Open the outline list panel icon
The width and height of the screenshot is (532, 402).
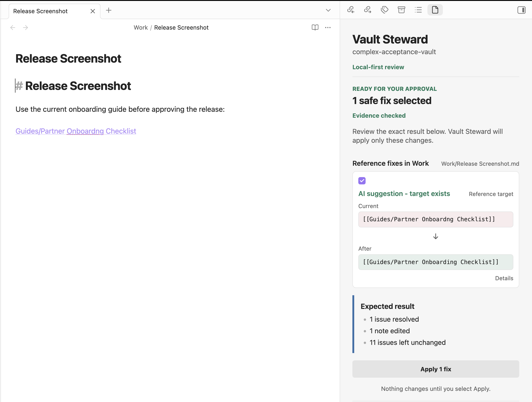click(x=418, y=10)
